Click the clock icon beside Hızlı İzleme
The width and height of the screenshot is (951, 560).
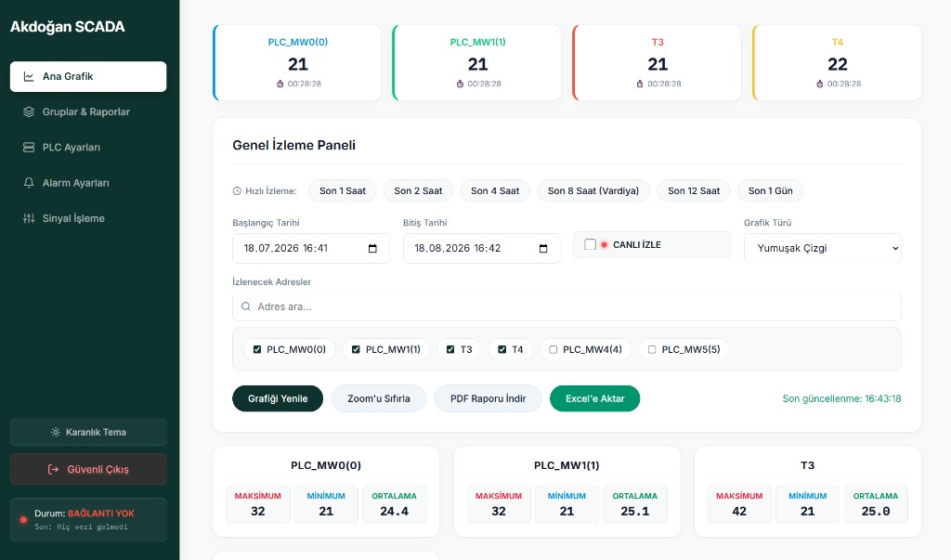(x=237, y=191)
